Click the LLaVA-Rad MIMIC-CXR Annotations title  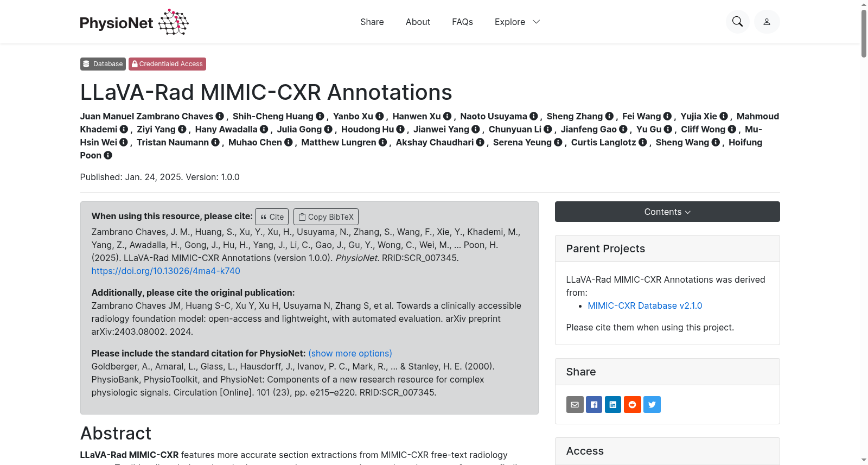(266, 92)
